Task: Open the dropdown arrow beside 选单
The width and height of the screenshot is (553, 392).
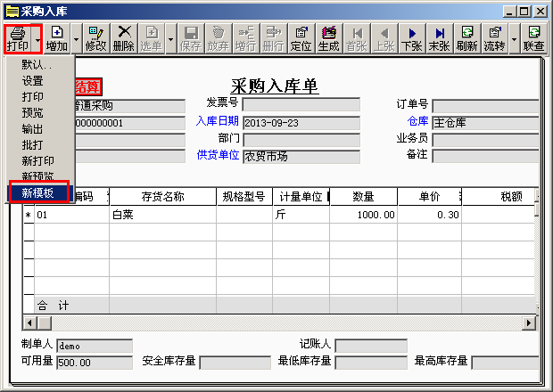Action: coord(171,39)
